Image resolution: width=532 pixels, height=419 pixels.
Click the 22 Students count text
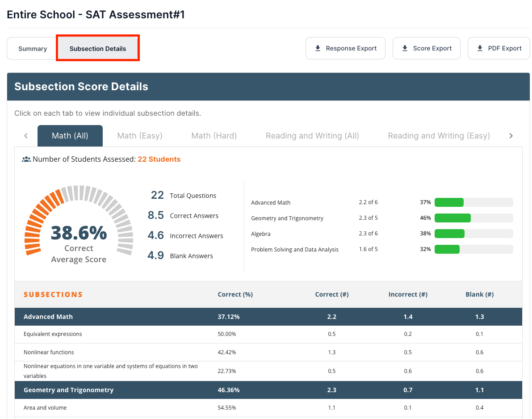click(159, 159)
